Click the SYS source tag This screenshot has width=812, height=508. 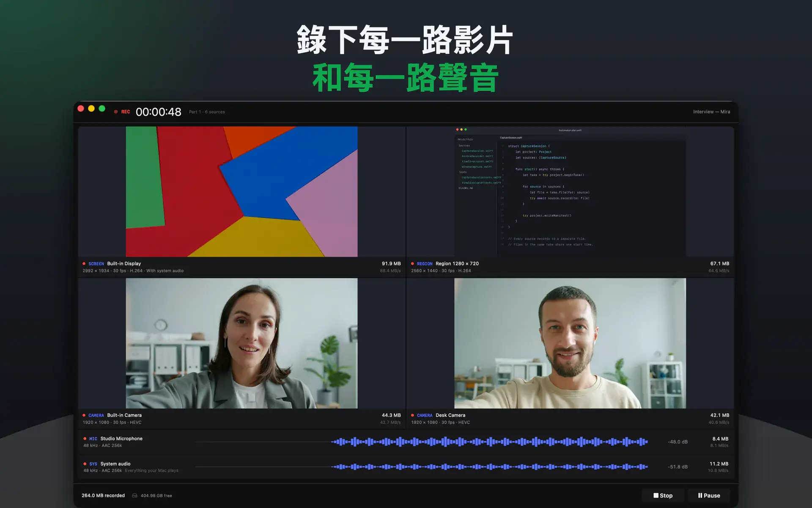click(93, 464)
